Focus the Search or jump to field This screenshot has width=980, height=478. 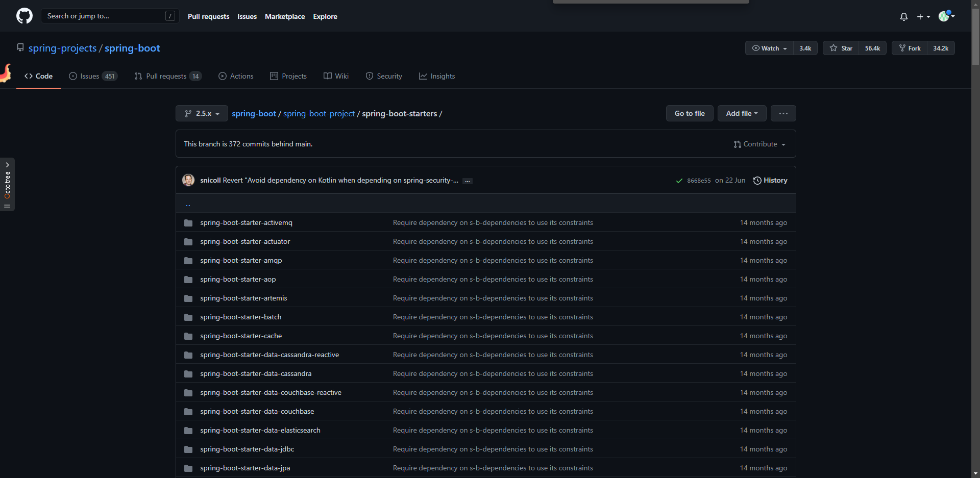point(110,16)
